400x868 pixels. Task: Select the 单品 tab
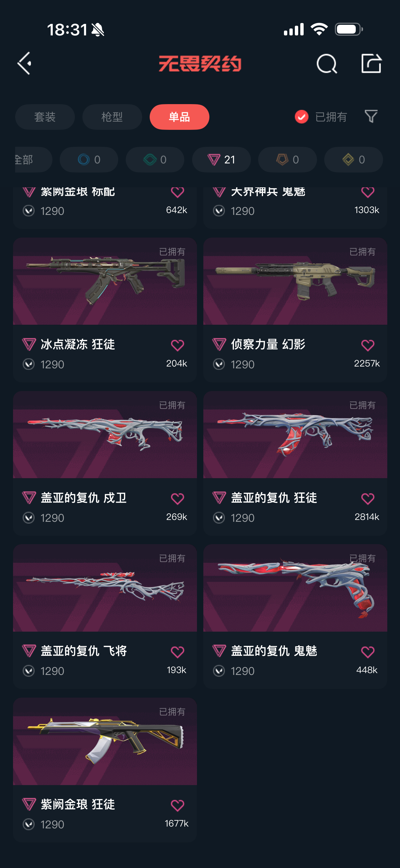tap(179, 117)
